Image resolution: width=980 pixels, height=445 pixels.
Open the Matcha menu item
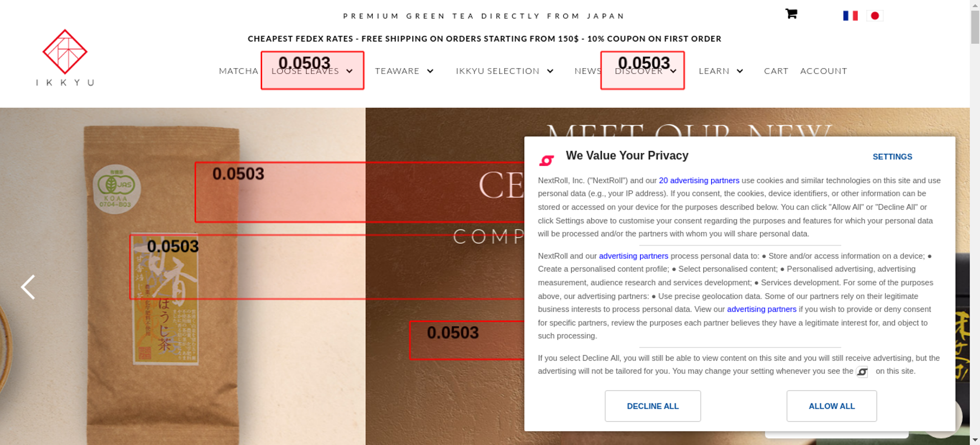tap(238, 71)
